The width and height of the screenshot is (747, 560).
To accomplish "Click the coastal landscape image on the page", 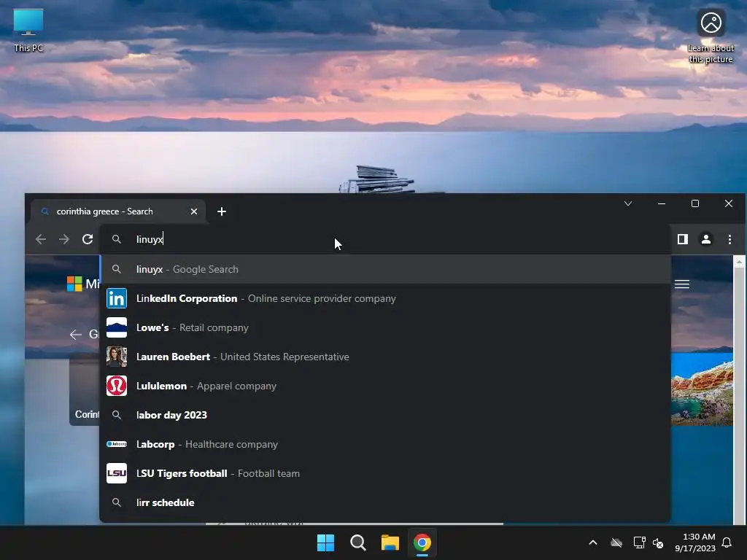I will point(702,389).
